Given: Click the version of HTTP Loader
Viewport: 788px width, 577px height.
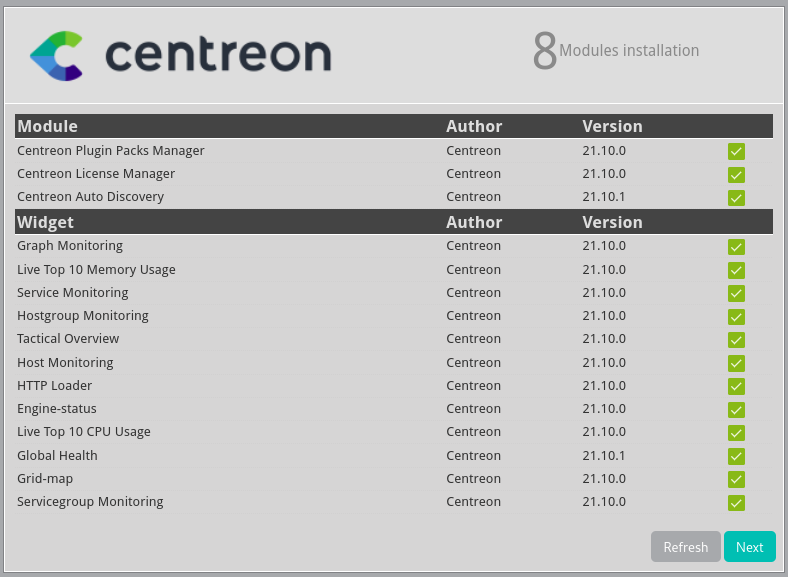Looking at the screenshot, I should [604, 386].
